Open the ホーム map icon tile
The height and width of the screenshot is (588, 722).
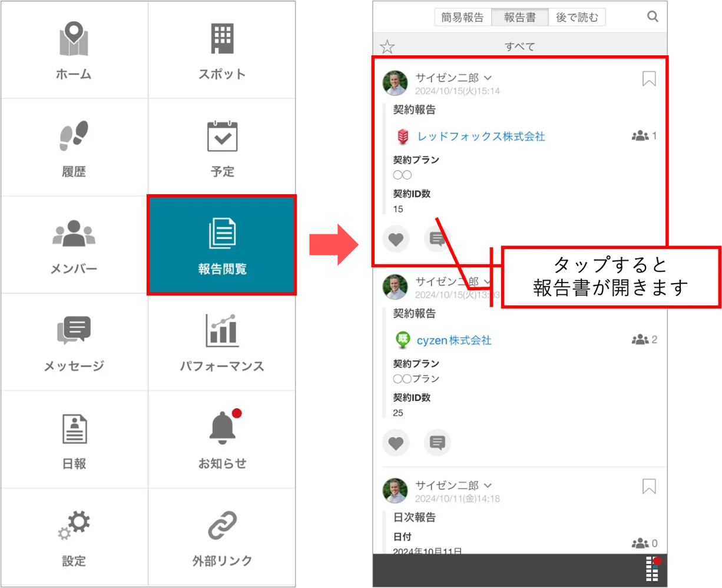[x=74, y=50]
